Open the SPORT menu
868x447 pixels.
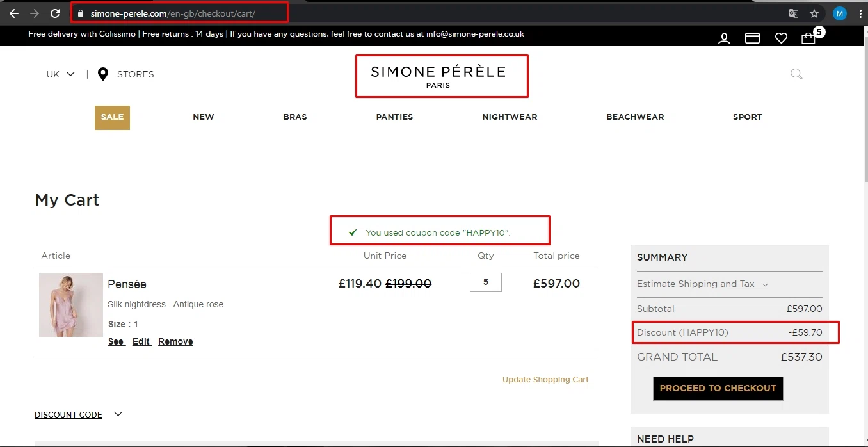point(748,117)
